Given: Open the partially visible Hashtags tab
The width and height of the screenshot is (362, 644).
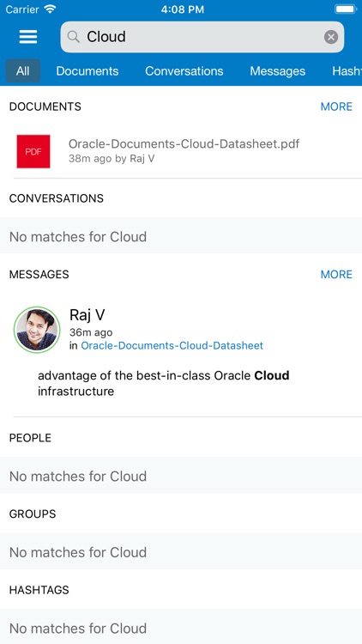Looking at the screenshot, I should (347, 71).
